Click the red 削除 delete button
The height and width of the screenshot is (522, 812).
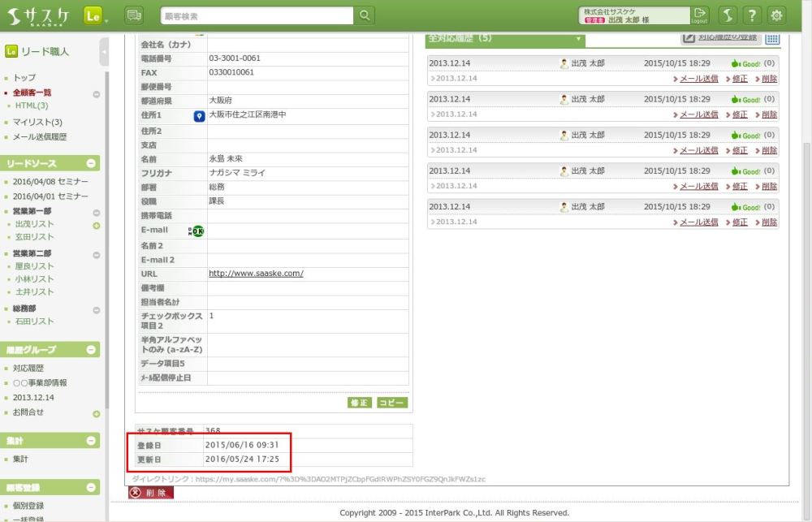[150, 493]
